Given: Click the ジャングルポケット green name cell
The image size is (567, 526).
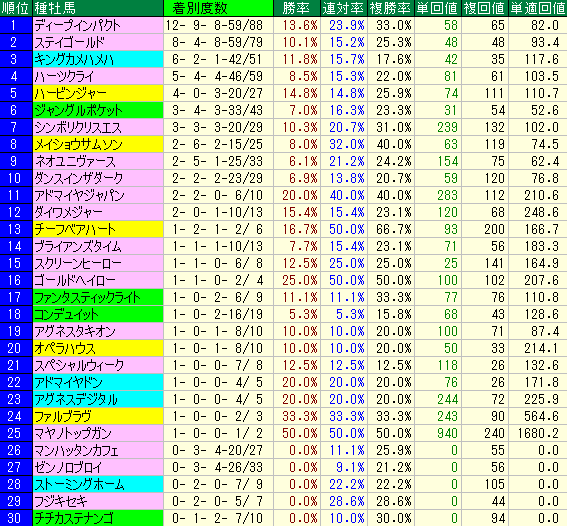Looking at the screenshot, I should [x=98, y=110].
